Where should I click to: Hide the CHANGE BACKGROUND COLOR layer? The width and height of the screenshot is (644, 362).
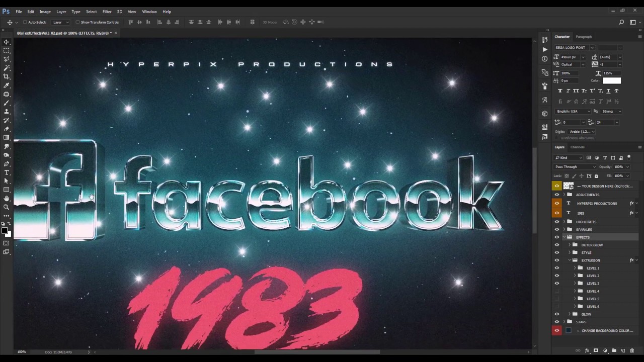click(x=556, y=331)
